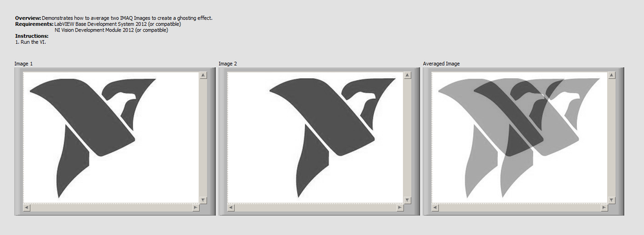This screenshot has height=235, width=644.
Task: Click the 'Requirements:' heading text
Action: [35, 24]
